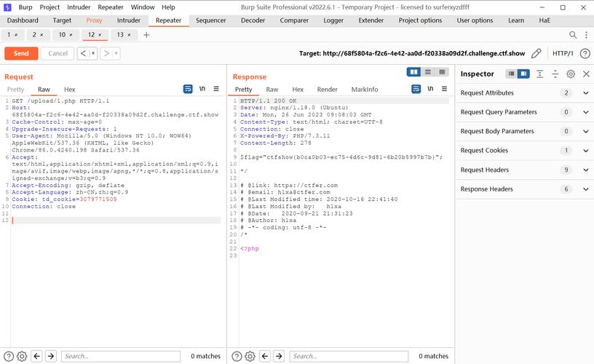Viewport: 594px width, 364px height.
Task: Open the Decoder tool tab
Action: pos(253,20)
